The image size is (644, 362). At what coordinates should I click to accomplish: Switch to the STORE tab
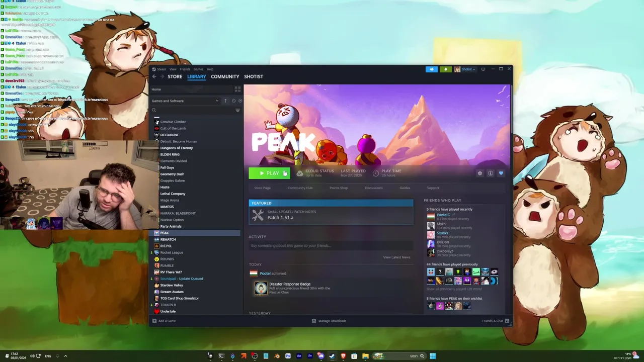point(175,76)
